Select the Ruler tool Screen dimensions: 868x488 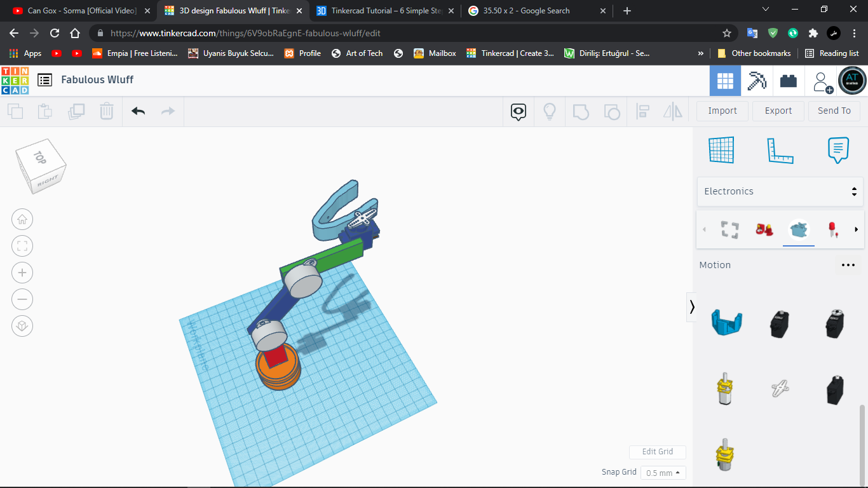point(780,150)
